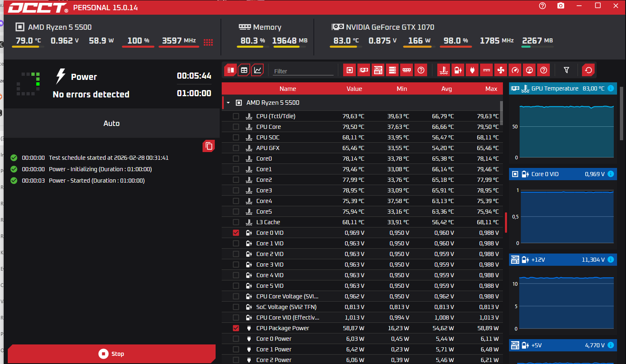Stop the running Power test
The width and height of the screenshot is (626, 364).
point(112,354)
